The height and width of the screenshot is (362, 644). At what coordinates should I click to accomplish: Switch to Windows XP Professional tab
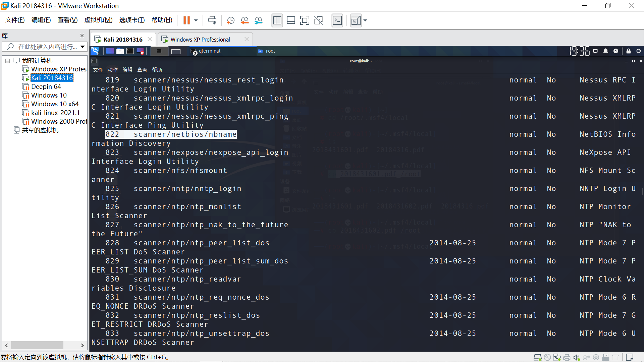[x=200, y=40]
